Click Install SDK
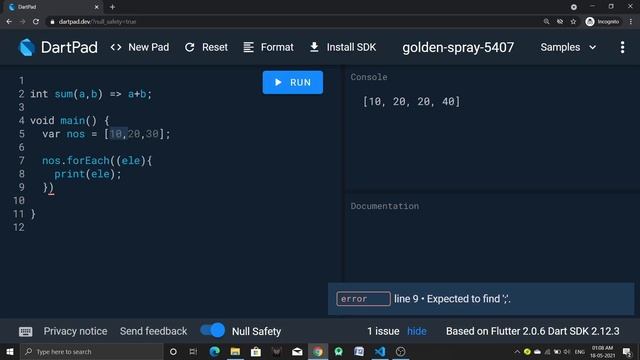640x360 pixels. [x=343, y=47]
